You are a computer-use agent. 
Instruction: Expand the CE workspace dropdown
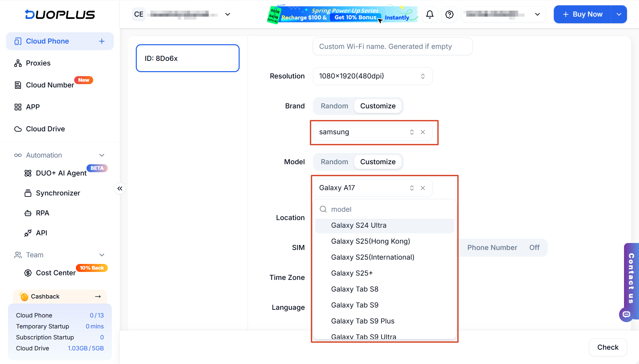[x=228, y=14]
